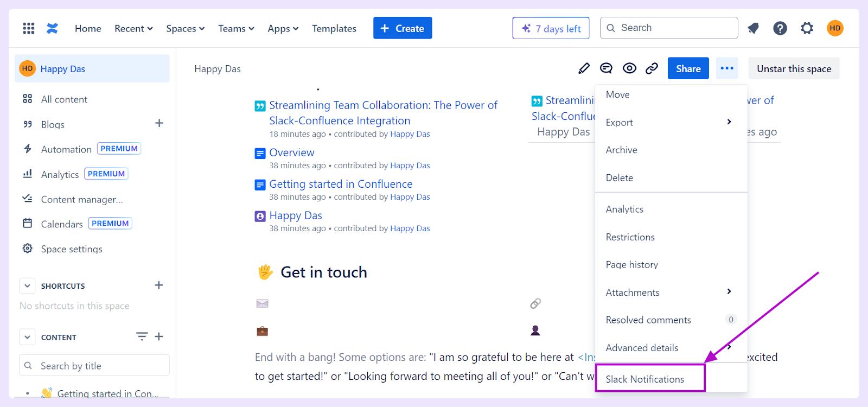Image resolution: width=868 pixels, height=407 pixels.
Task: Click the Calendars icon in sidebar
Action: (x=27, y=223)
